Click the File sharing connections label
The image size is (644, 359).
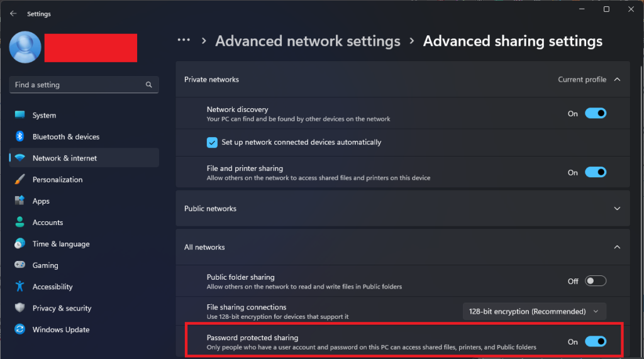(x=247, y=307)
